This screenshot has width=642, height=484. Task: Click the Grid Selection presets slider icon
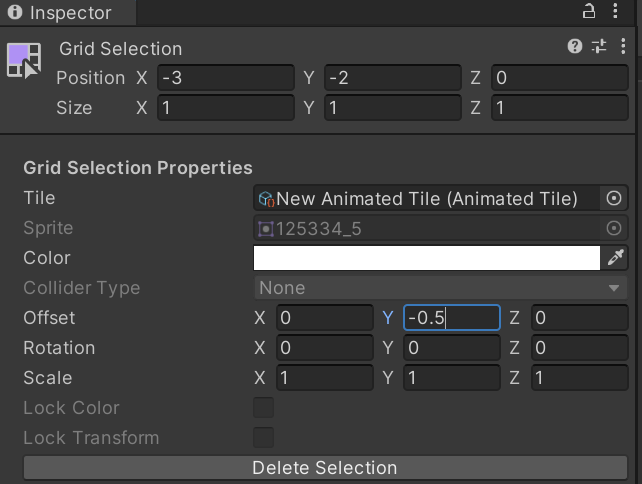pos(599,46)
